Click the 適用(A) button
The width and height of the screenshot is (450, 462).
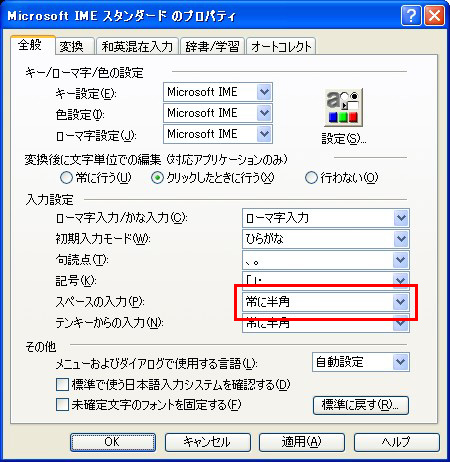(x=302, y=442)
